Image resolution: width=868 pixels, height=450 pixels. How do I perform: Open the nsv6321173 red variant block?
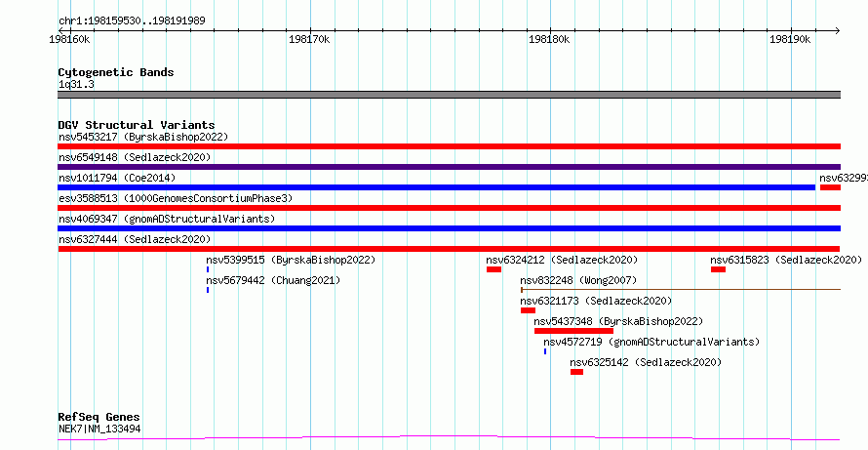[x=528, y=310]
